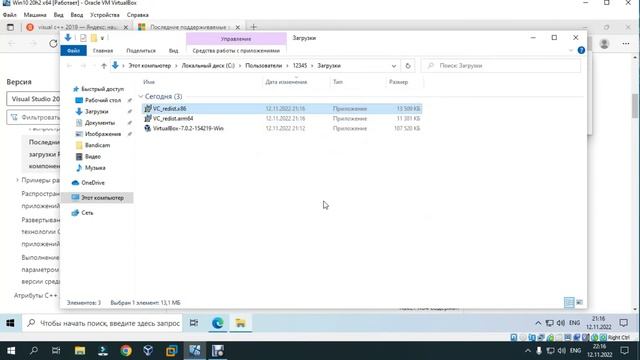This screenshot has width=640, height=360.
Task: Click Пользователи breadcrumb in address bar
Action: click(263, 66)
